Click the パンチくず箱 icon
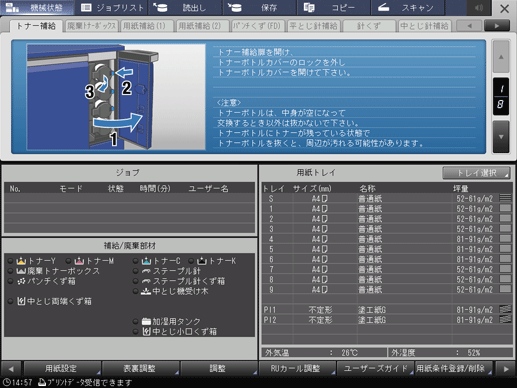Screen dimensions: 517x388 [x=21, y=281]
